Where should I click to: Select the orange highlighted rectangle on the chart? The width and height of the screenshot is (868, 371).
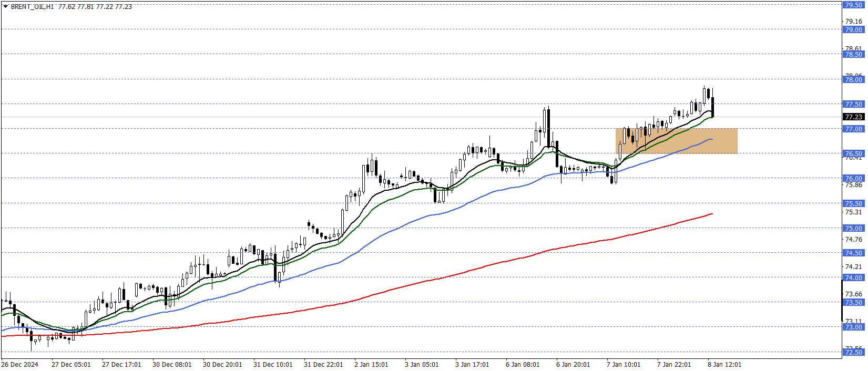click(676, 141)
